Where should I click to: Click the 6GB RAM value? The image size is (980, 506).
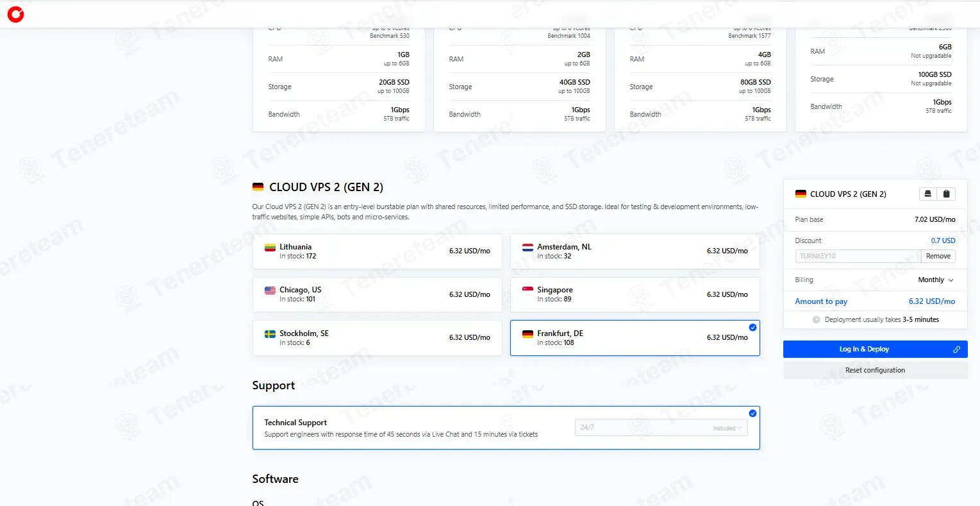click(x=945, y=47)
